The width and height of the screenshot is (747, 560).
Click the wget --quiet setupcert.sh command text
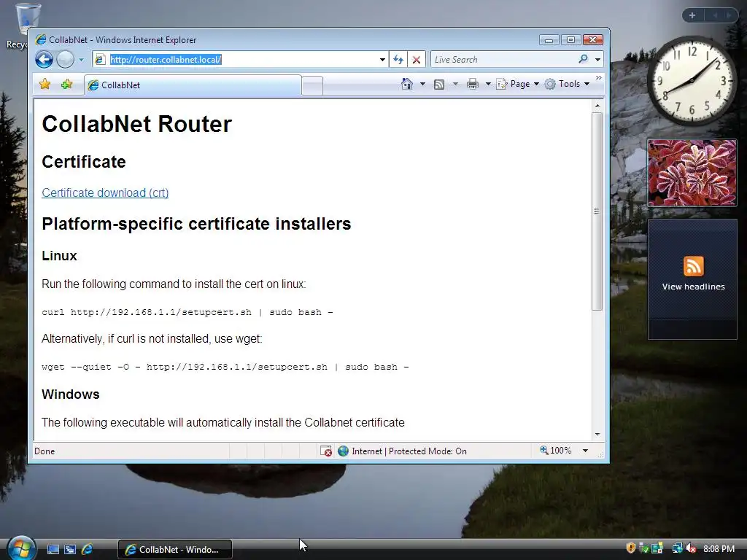[225, 367]
